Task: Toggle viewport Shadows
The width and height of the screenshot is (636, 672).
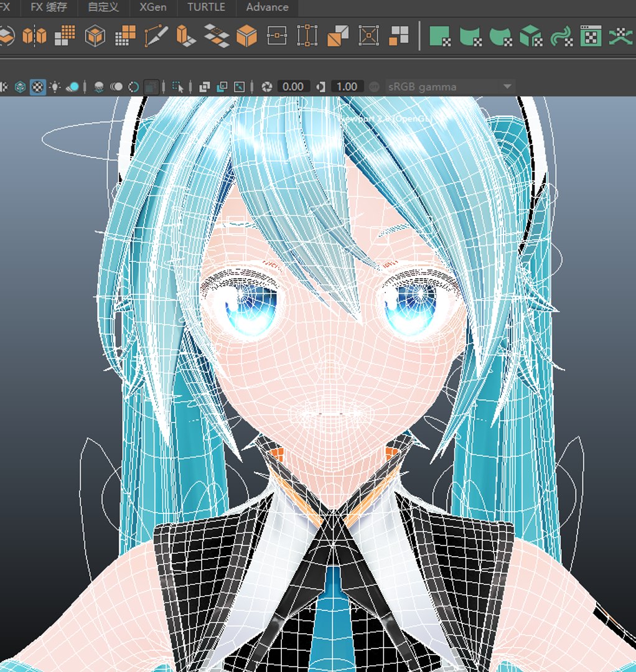Action: point(73,87)
